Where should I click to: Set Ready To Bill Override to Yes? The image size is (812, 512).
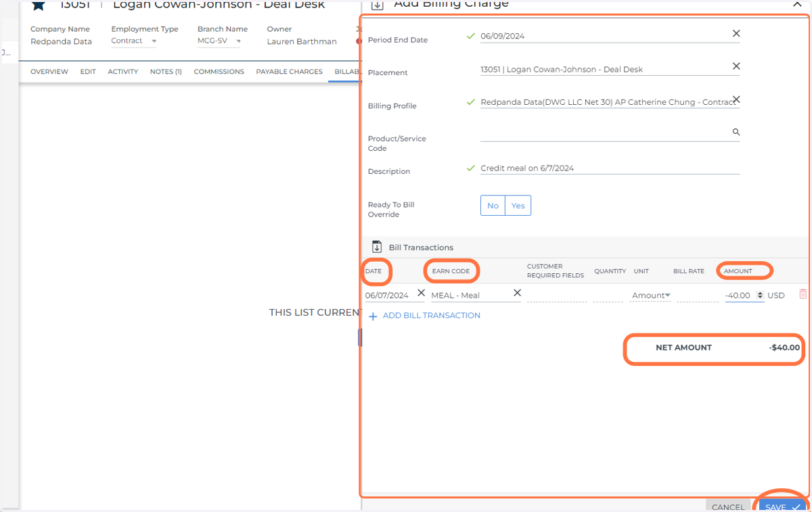click(518, 206)
